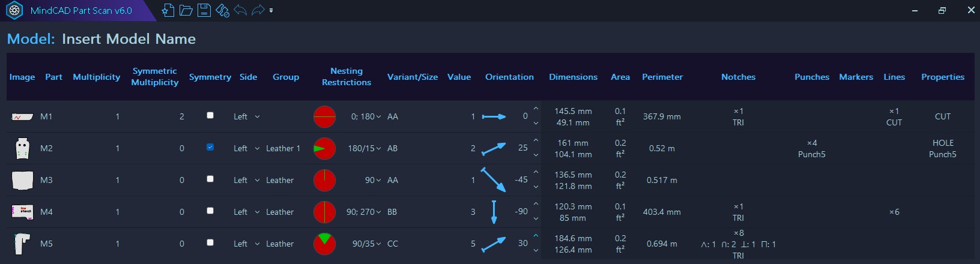Open a file with the folder icon
The image size is (980, 264).
click(186, 10)
